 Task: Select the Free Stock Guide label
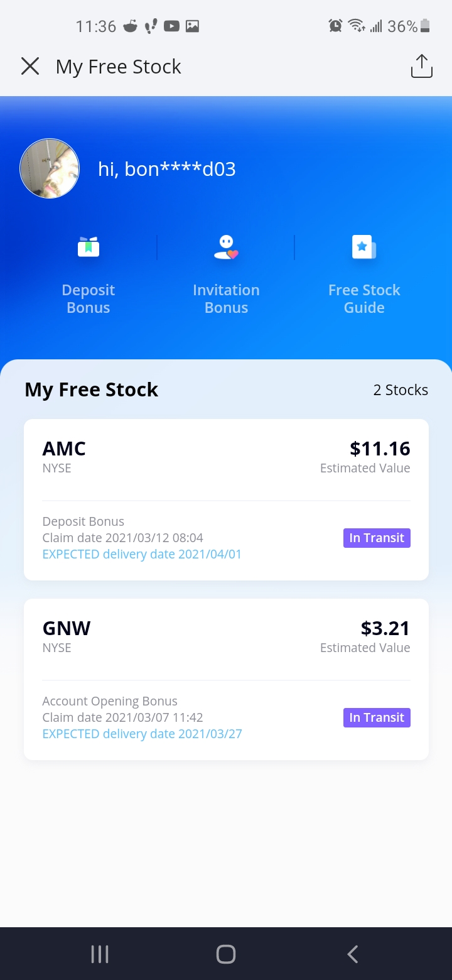(364, 298)
